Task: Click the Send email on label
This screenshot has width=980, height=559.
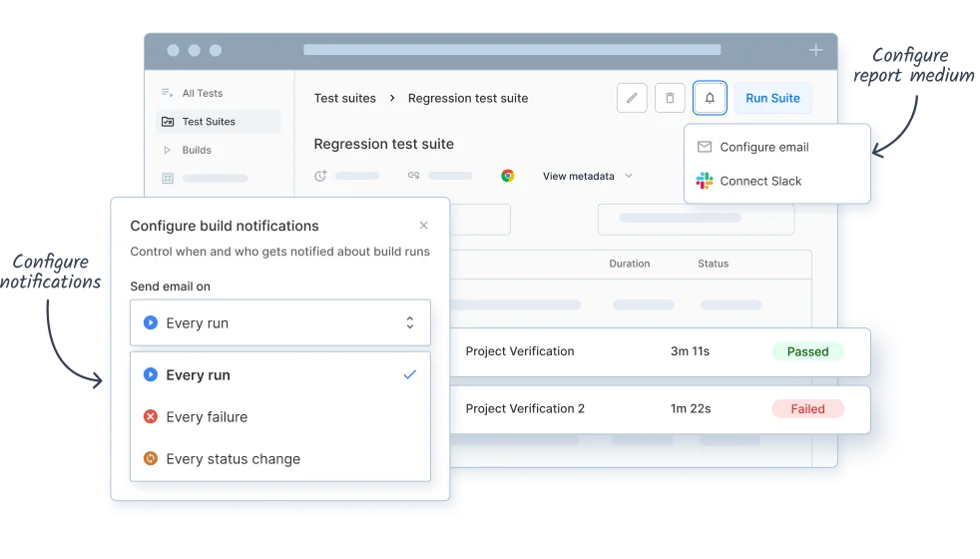Action: (170, 286)
